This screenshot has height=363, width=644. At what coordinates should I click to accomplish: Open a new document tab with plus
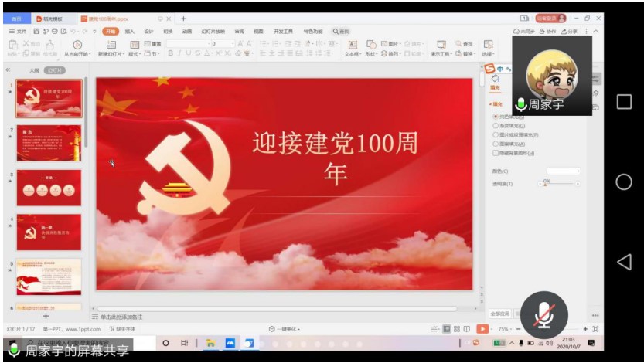pyautogui.click(x=183, y=19)
